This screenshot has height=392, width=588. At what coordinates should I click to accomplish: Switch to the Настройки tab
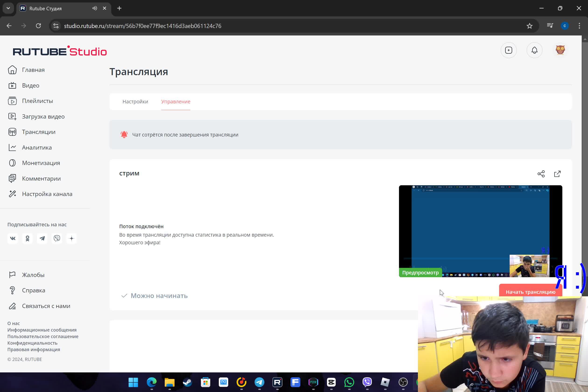click(135, 102)
